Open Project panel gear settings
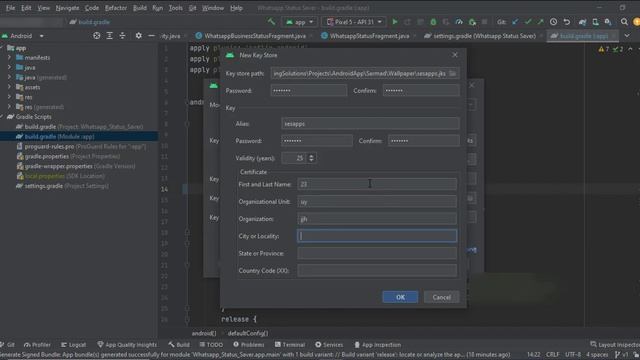Screen dimensions: 640x360 pos(138,36)
